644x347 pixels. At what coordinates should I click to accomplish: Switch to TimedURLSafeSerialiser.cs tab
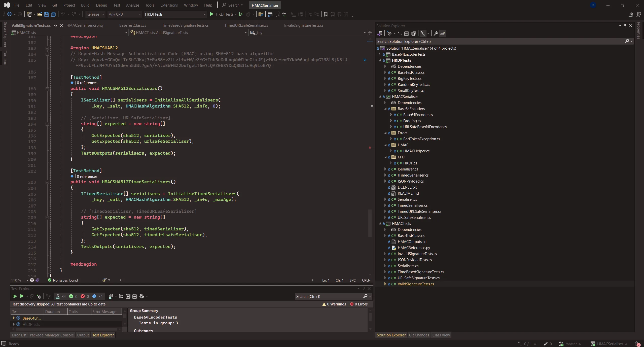246,25
